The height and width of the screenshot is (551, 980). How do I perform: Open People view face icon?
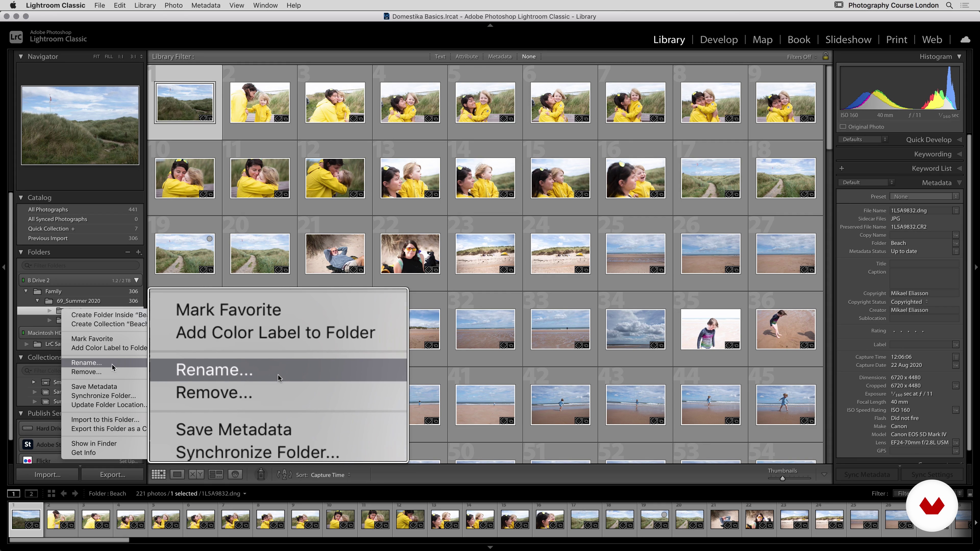(235, 474)
